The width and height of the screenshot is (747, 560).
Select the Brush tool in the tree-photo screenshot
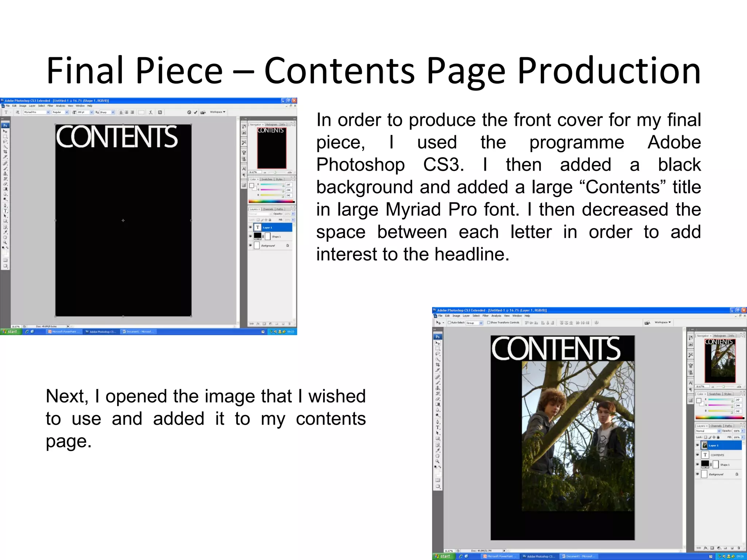click(438, 382)
